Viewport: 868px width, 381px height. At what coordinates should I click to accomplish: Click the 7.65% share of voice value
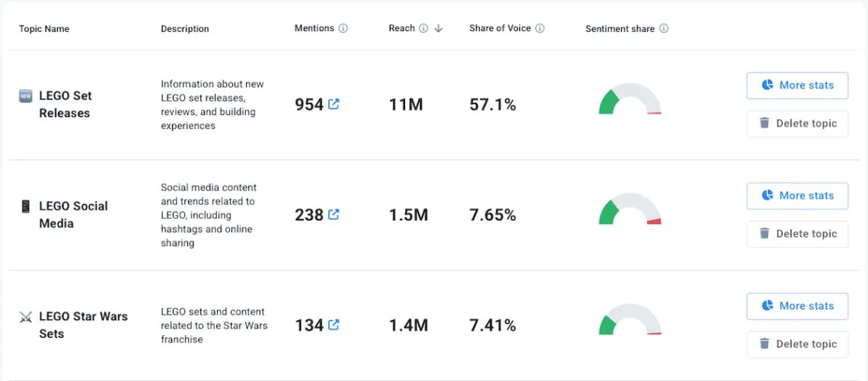click(x=493, y=214)
